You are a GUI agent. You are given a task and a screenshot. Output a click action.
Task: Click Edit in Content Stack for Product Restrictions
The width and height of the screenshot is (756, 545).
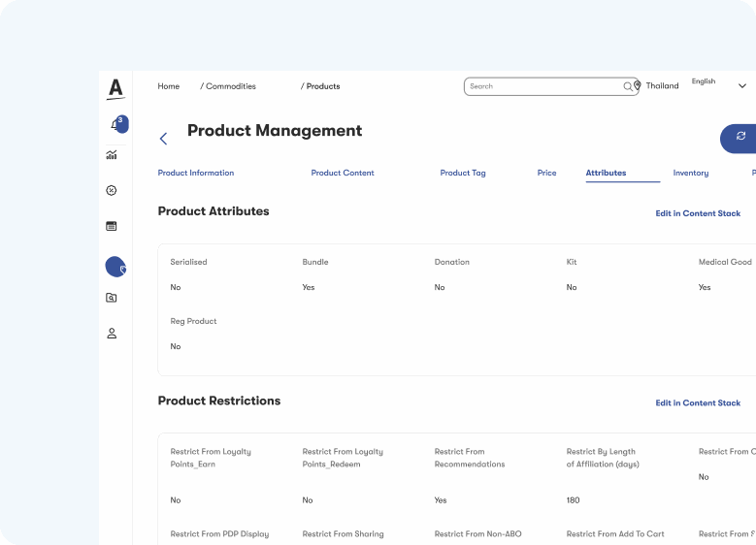point(698,402)
